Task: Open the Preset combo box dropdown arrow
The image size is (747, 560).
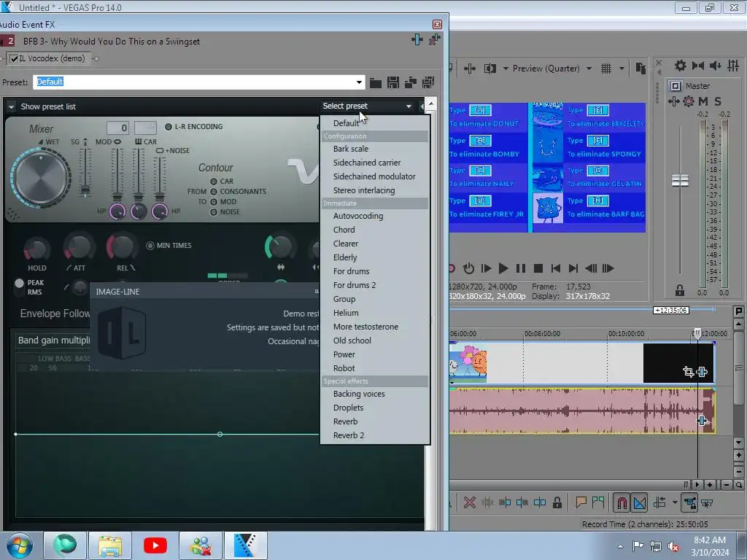Action: click(x=359, y=82)
